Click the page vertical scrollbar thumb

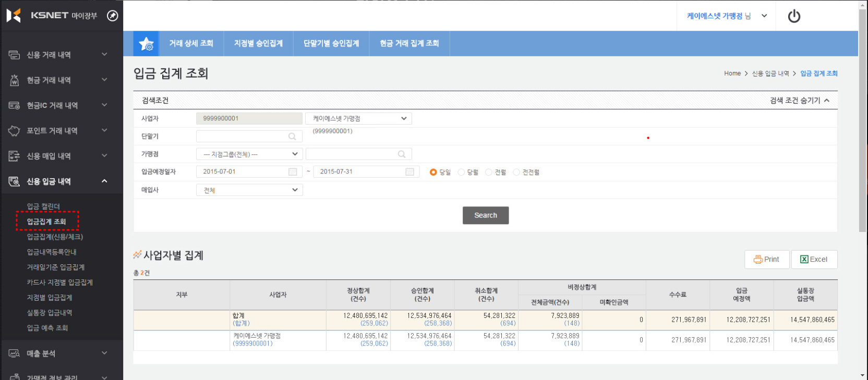tap(863, 120)
